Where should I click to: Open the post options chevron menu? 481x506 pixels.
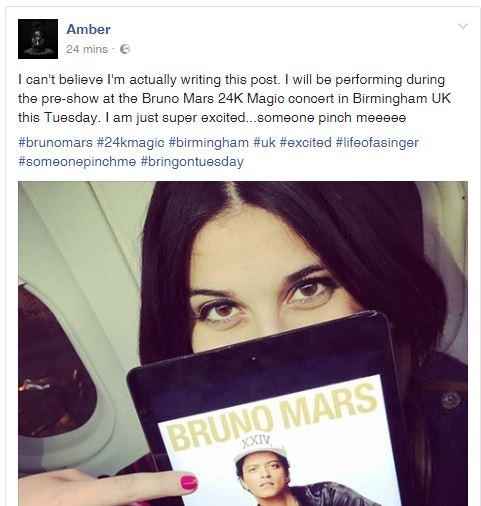[x=463, y=26]
